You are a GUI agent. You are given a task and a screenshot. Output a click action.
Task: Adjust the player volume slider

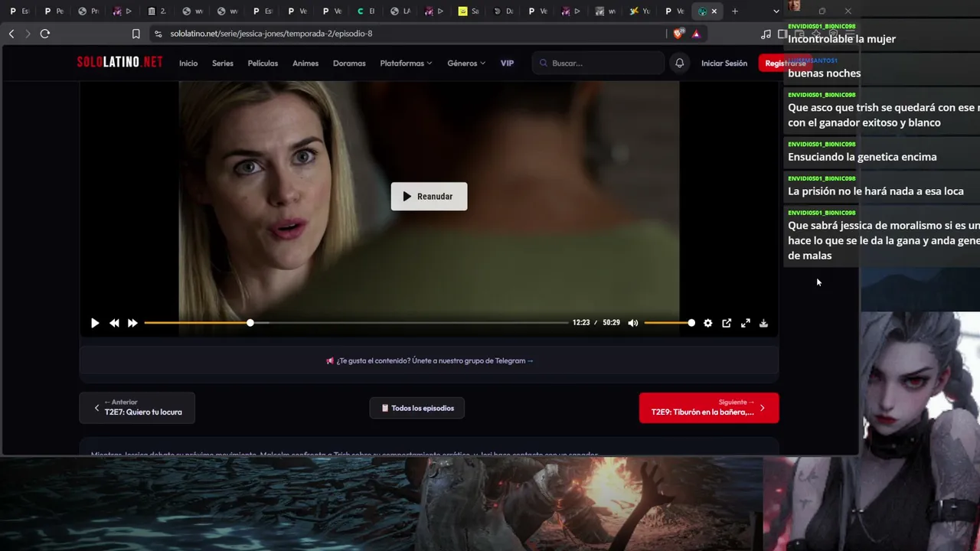click(670, 323)
